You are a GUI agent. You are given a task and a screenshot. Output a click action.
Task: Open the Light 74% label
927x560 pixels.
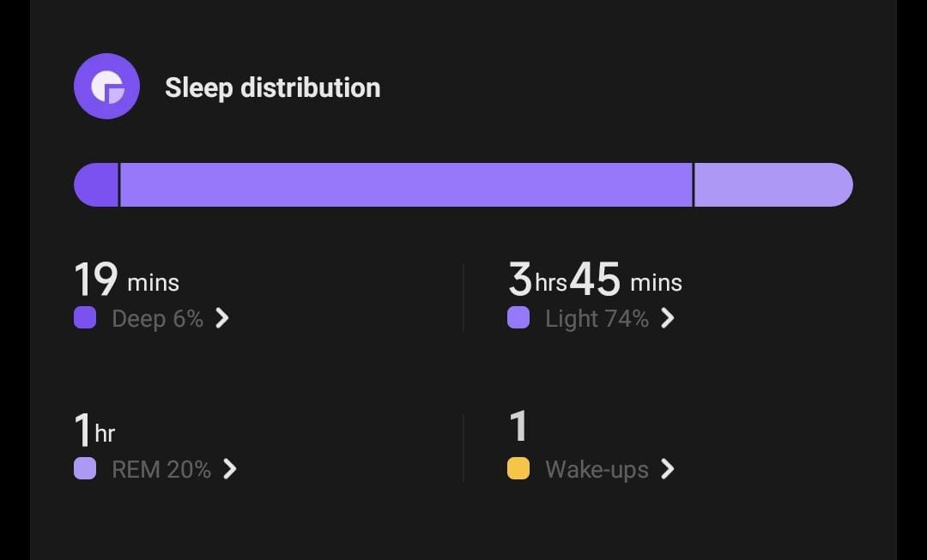597,319
